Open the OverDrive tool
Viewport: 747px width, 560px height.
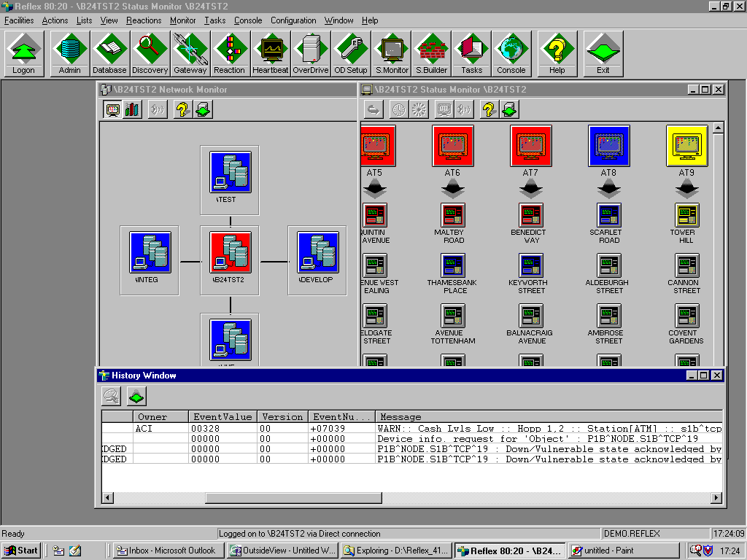[x=311, y=53]
